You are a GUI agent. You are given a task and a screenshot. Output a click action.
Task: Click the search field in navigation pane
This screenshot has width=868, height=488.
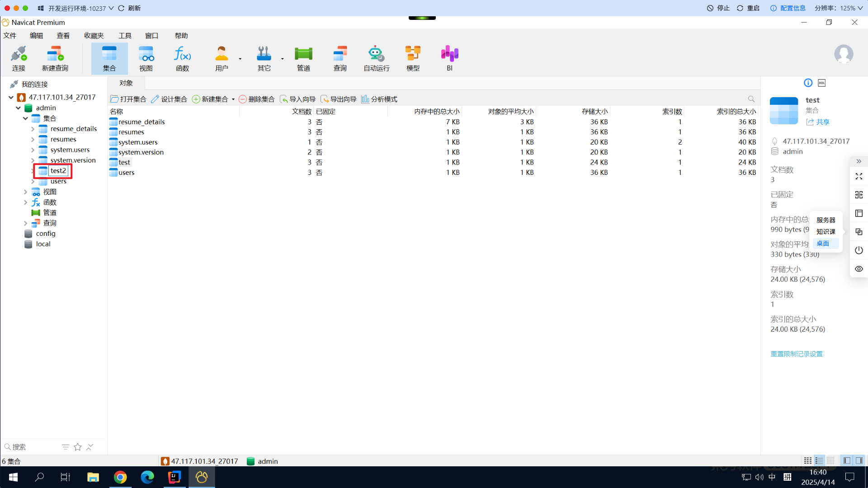coord(32,447)
